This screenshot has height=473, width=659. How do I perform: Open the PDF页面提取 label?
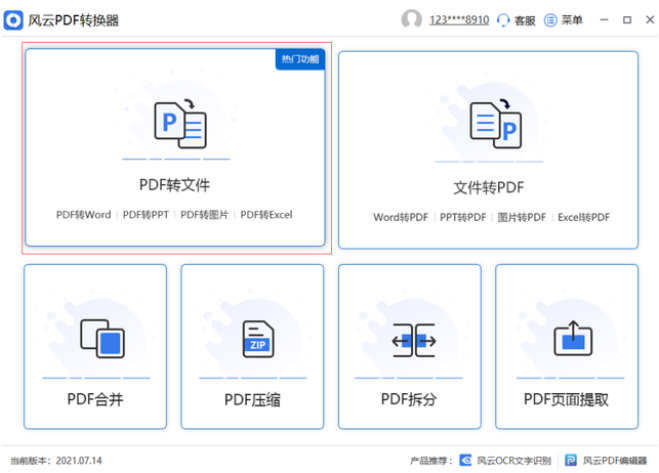click(x=566, y=399)
